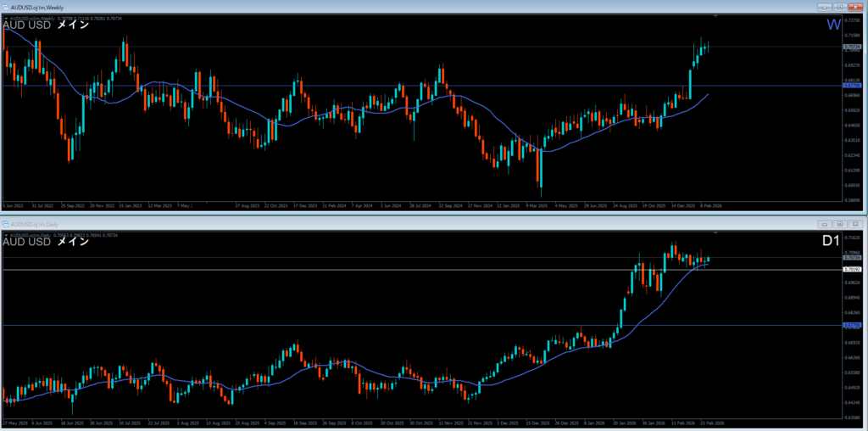Click the blue W timeframe label
The height and width of the screenshot is (431, 868).
tap(834, 25)
